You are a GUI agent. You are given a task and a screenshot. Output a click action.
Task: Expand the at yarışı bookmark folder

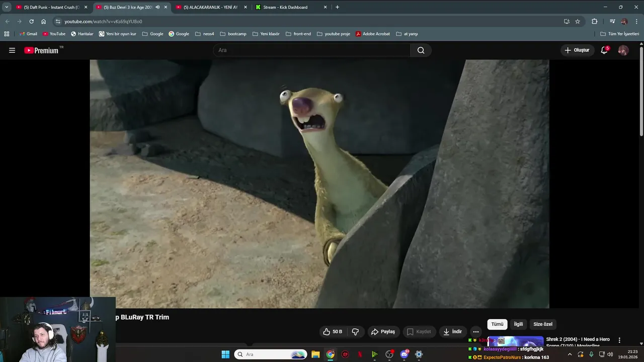click(x=407, y=34)
